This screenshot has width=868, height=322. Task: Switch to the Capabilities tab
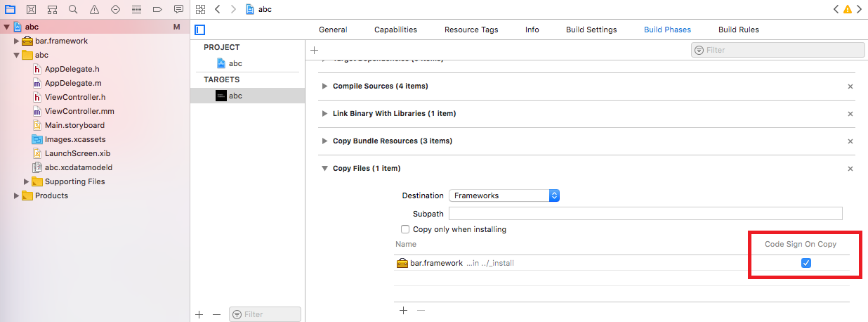pos(395,30)
